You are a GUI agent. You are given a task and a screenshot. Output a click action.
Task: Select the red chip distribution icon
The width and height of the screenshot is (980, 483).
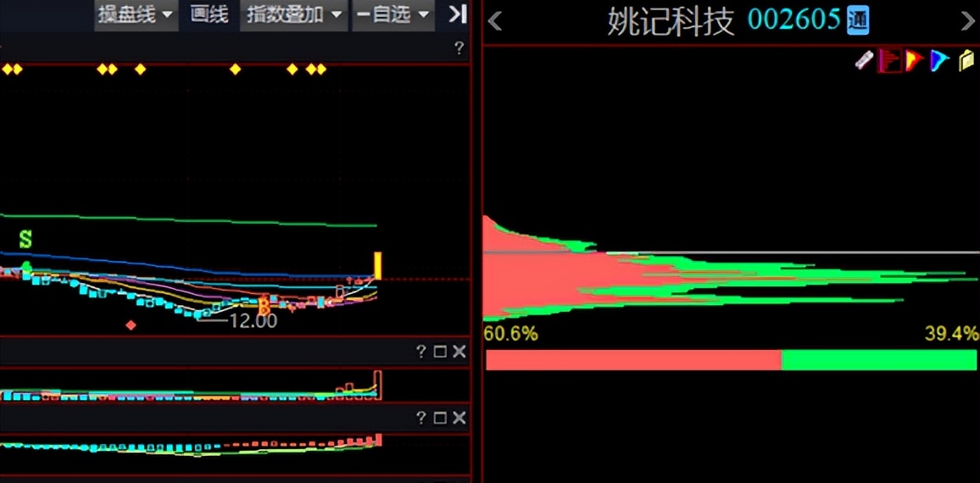(889, 61)
